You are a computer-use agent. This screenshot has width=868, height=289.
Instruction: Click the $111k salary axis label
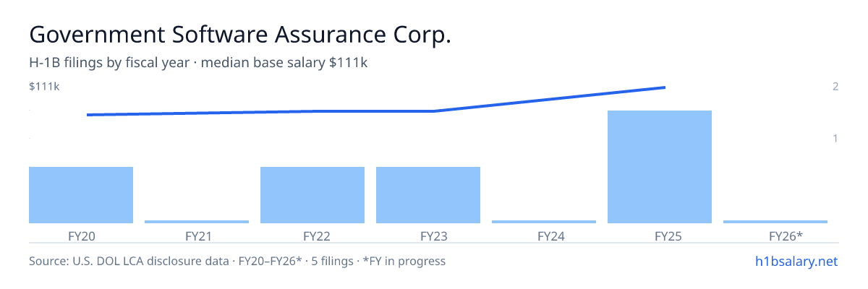pos(44,87)
